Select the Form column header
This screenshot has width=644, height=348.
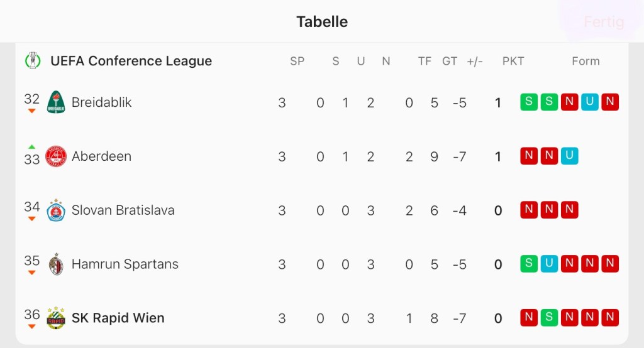coord(586,61)
